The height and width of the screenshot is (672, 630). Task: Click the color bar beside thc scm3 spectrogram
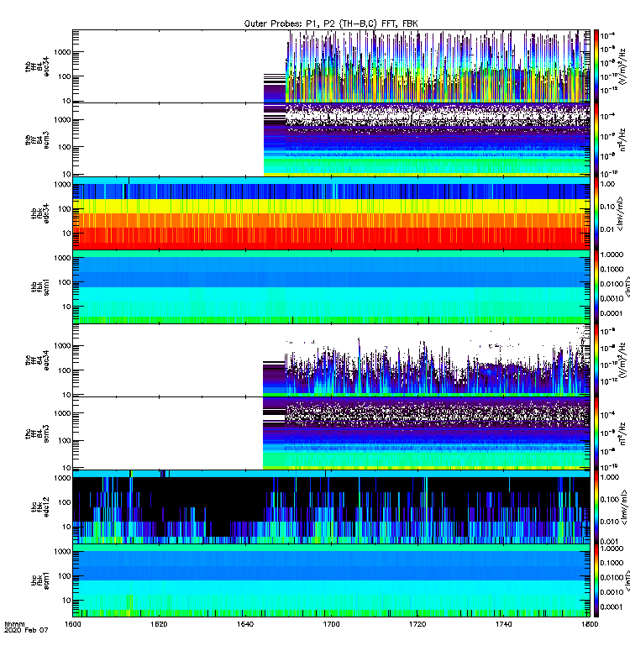(x=596, y=433)
